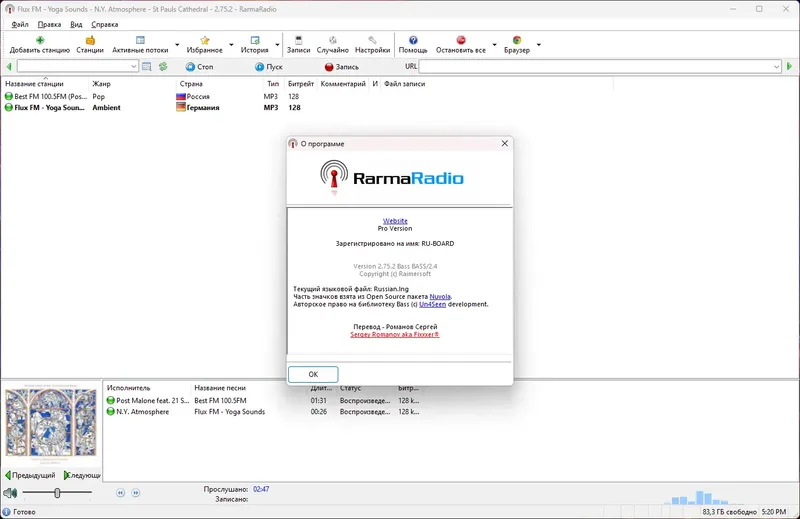Screen dimensions: 800x519
Task: Select Post Malone feat. 21 S... track row
Action: pos(263,401)
